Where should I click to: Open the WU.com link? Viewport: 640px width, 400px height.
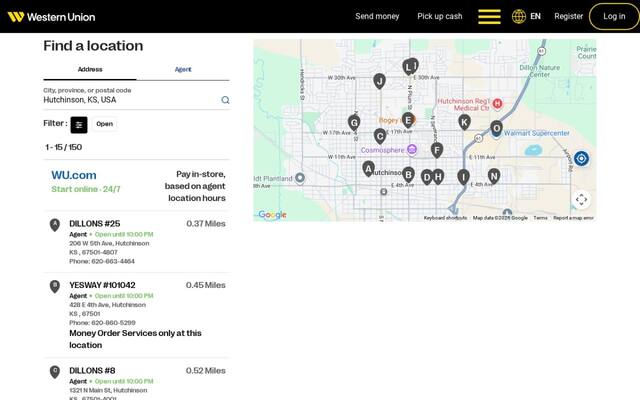(x=74, y=175)
